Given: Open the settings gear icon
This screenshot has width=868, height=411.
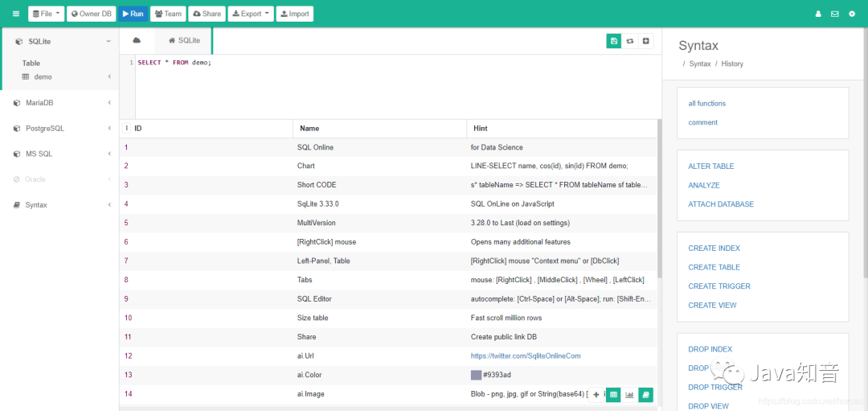Looking at the screenshot, I should (851, 14).
